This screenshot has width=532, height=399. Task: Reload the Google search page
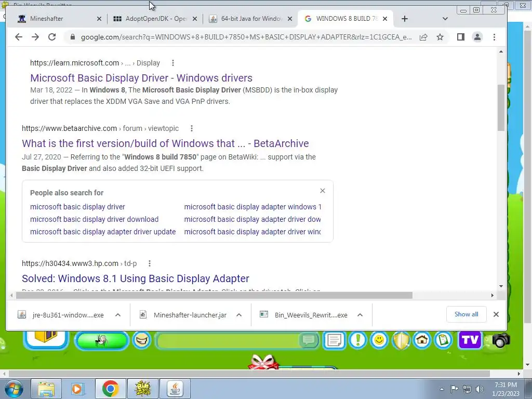point(52,37)
